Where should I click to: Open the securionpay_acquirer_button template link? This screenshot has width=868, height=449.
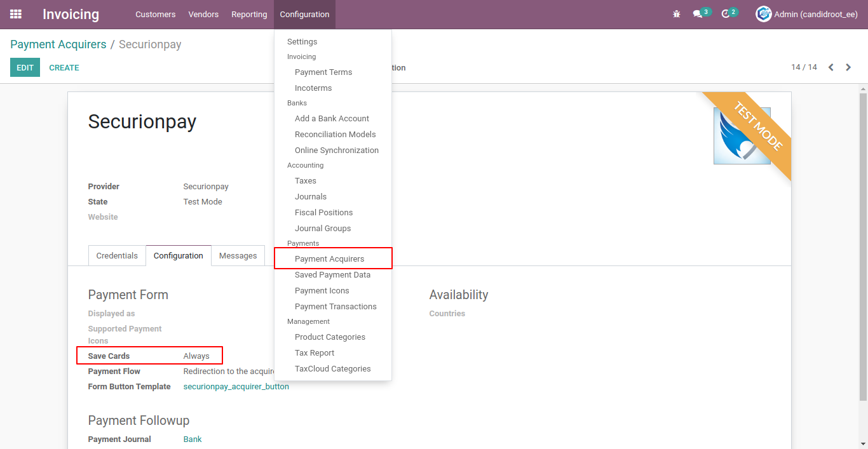(x=236, y=387)
